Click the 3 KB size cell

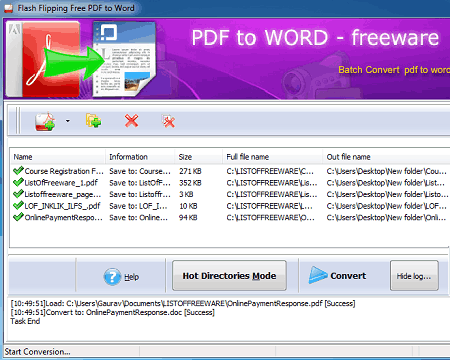click(186, 194)
